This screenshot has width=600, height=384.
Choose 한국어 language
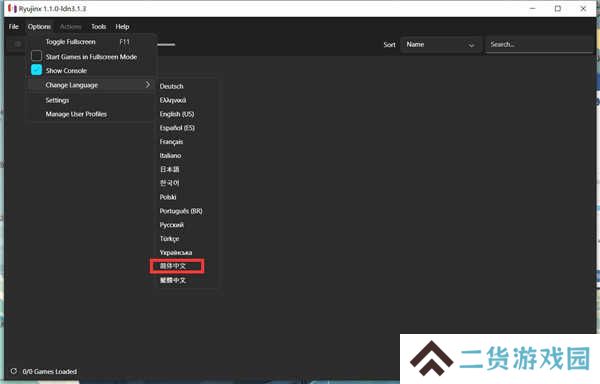[x=170, y=183]
